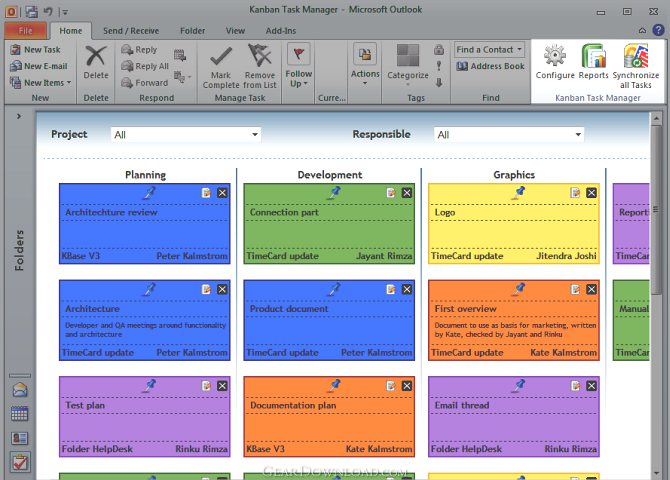Click edit icon on Test plan card
Viewport: 670px width, 480px height.
(206, 386)
